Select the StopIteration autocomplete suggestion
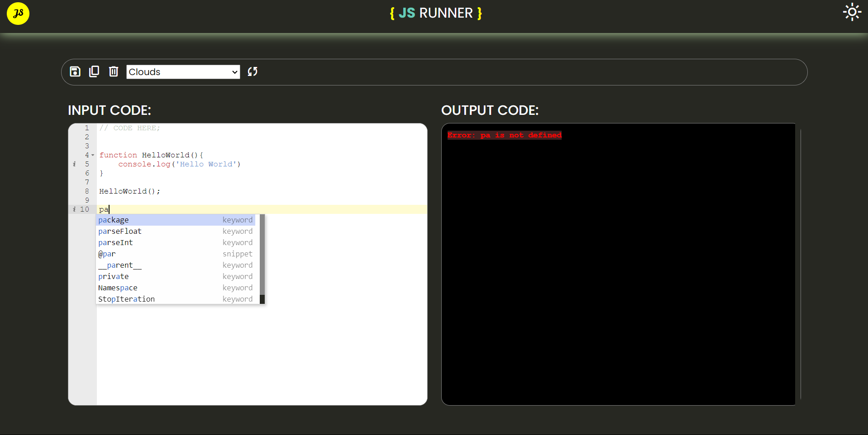The image size is (868, 435). pyautogui.click(x=176, y=299)
